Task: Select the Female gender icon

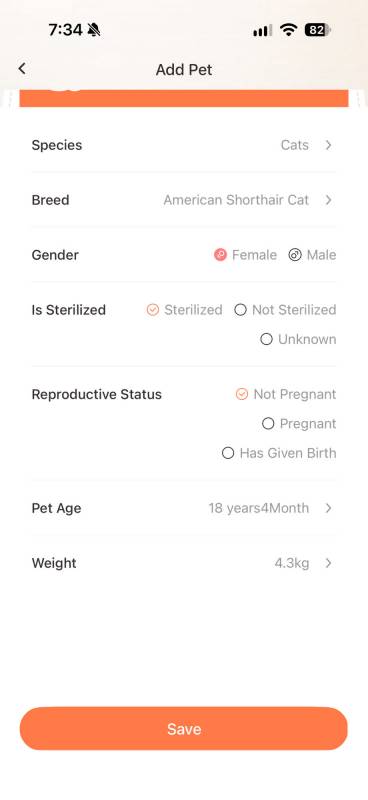Action: tap(220, 255)
